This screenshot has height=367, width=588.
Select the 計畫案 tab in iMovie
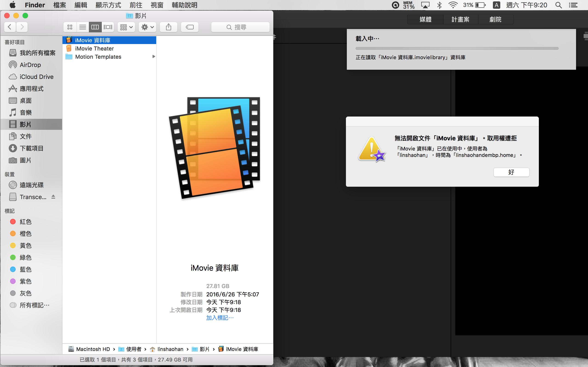click(x=459, y=19)
